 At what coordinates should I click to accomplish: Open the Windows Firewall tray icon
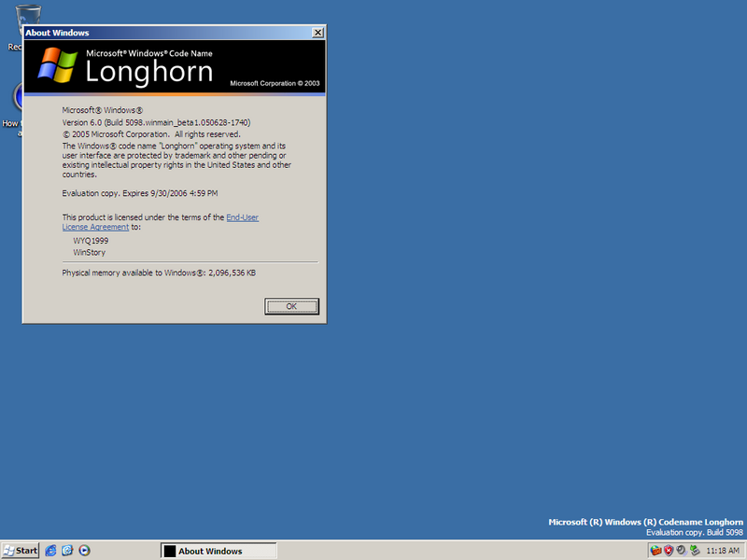click(656, 551)
